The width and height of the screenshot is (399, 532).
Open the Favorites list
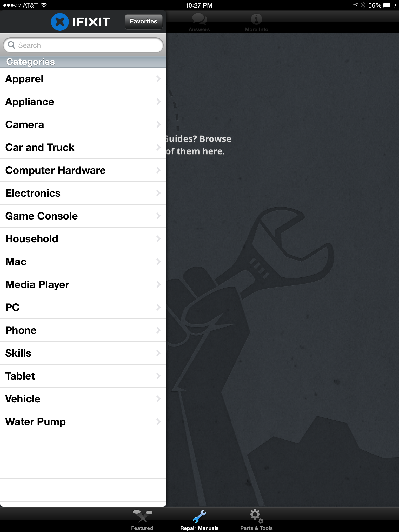point(143,21)
